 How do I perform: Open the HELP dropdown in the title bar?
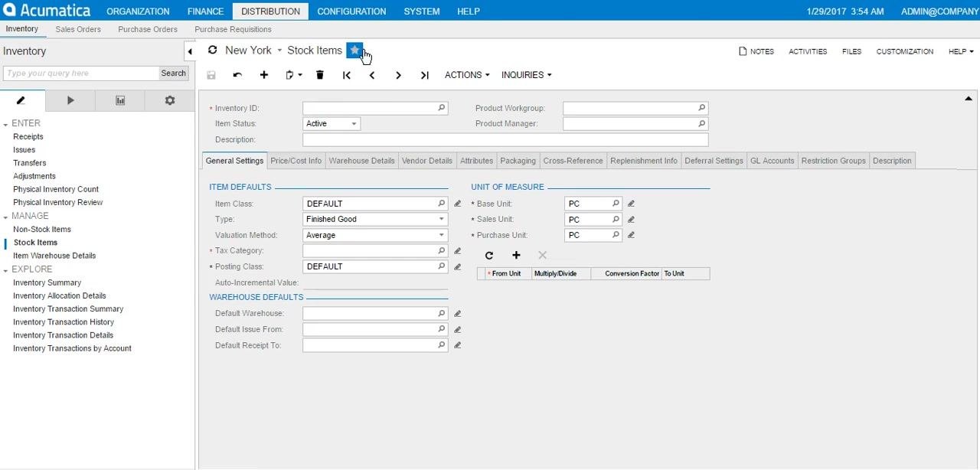click(x=961, y=51)
